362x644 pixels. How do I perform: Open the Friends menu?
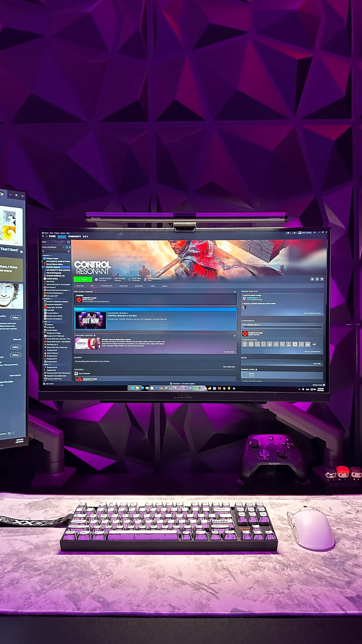pos(57,233)
